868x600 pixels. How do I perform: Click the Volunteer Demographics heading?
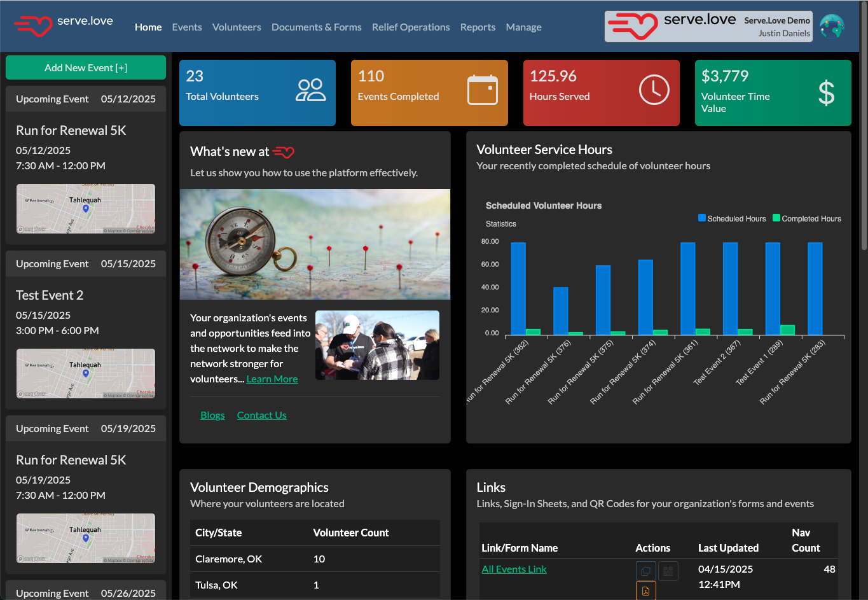[x=259, y=487]
